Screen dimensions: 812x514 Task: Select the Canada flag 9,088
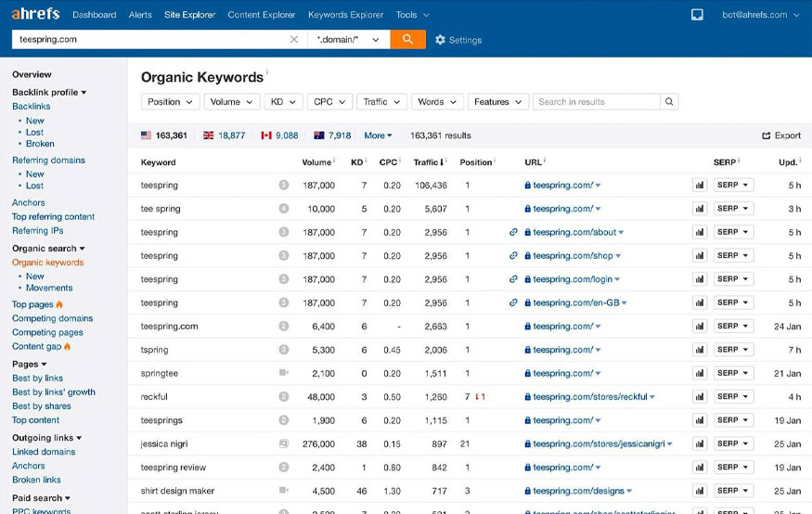tap(279, 135)
